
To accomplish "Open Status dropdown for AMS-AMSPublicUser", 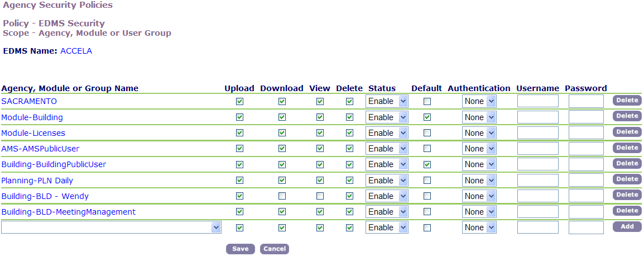I will 387,149.
